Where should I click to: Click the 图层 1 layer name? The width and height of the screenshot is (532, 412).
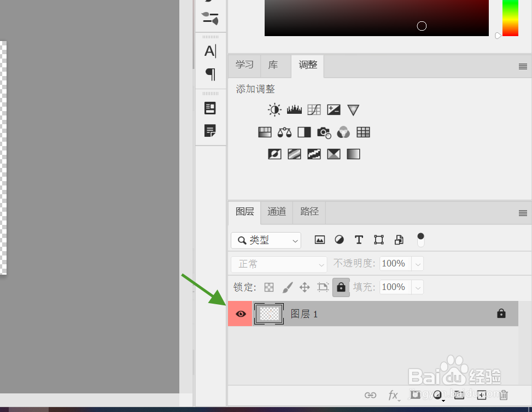[304, 314]
